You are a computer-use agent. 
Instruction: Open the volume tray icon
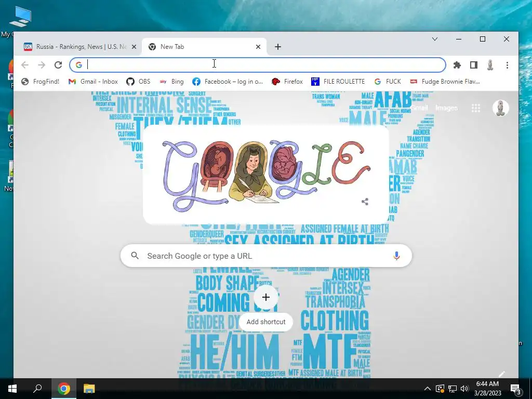464,389
